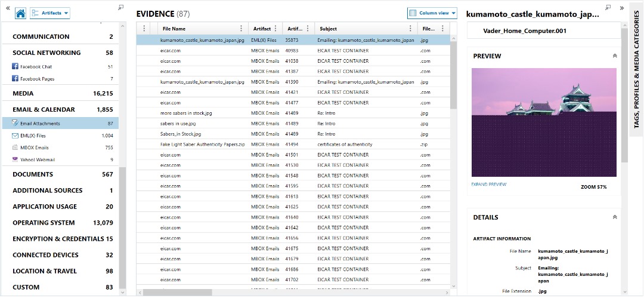Pin the left navigation pane

[120, 7]
